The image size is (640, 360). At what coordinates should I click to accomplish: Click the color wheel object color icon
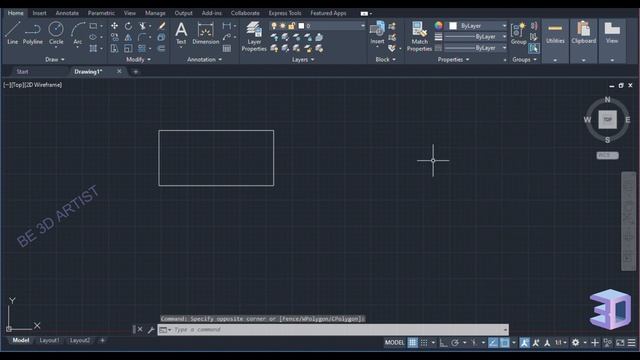tap(438, 26)
